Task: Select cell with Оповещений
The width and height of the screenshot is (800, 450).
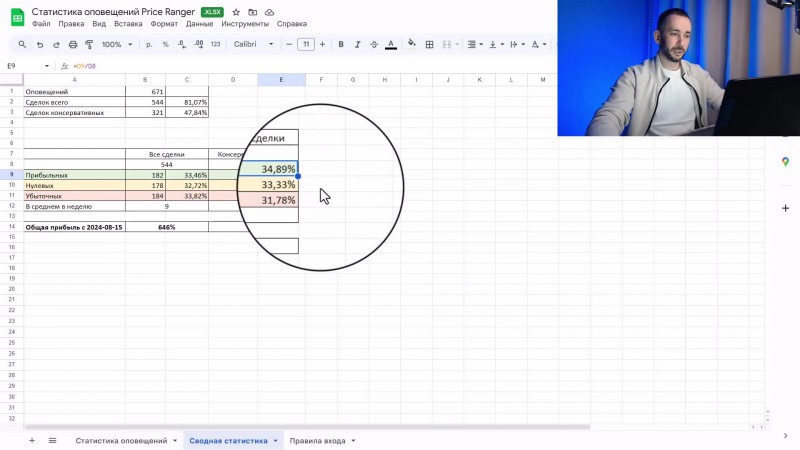Action: 74,92
